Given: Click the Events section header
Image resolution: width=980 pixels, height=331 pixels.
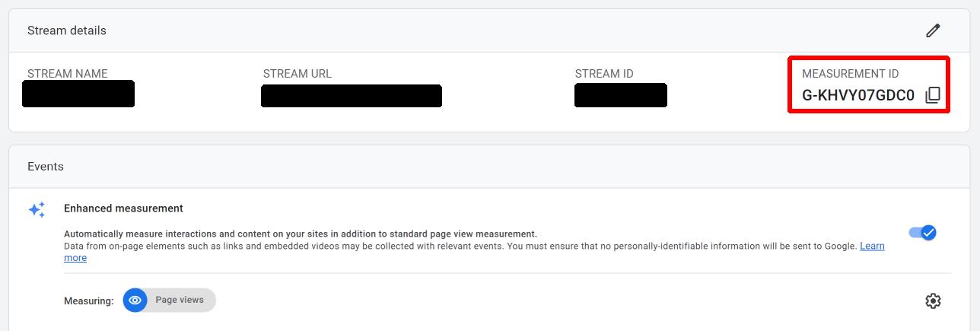Looking at the screenshot, I should coord(46,166).
